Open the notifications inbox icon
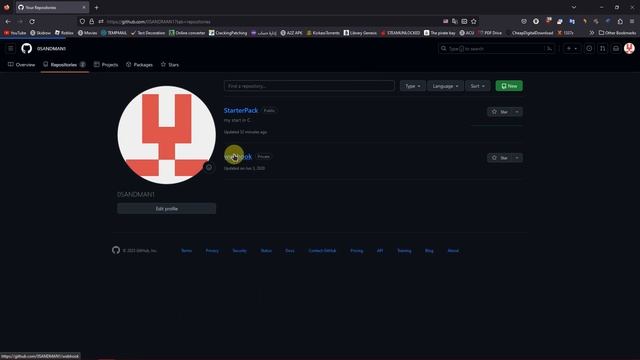 (x=616, y=49)
